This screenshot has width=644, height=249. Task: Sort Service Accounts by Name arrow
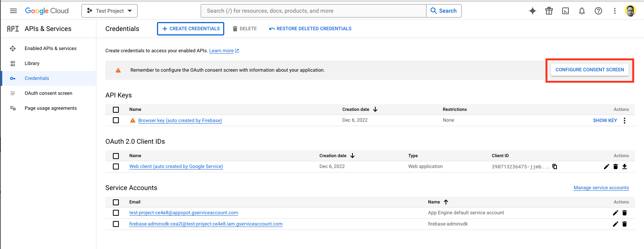446,202
